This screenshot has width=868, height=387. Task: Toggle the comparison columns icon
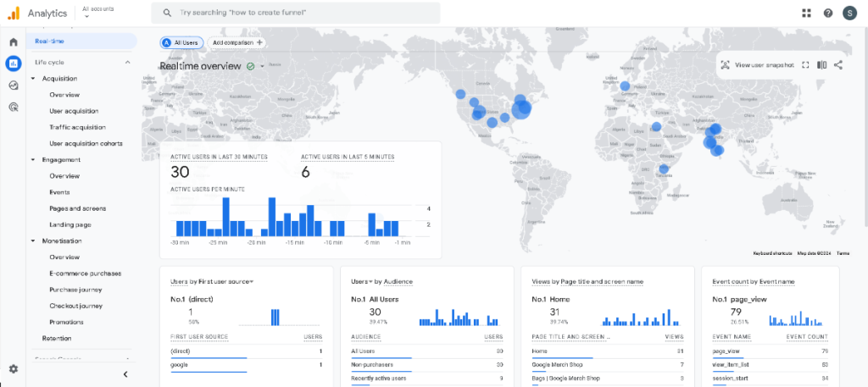tap(821, 64)
